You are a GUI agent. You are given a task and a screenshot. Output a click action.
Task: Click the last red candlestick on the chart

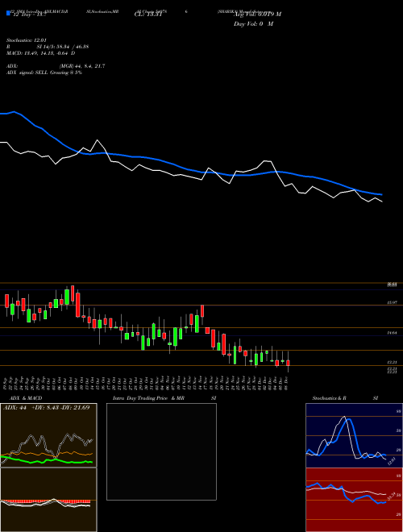pyautogui.click(x=288, y=363)
